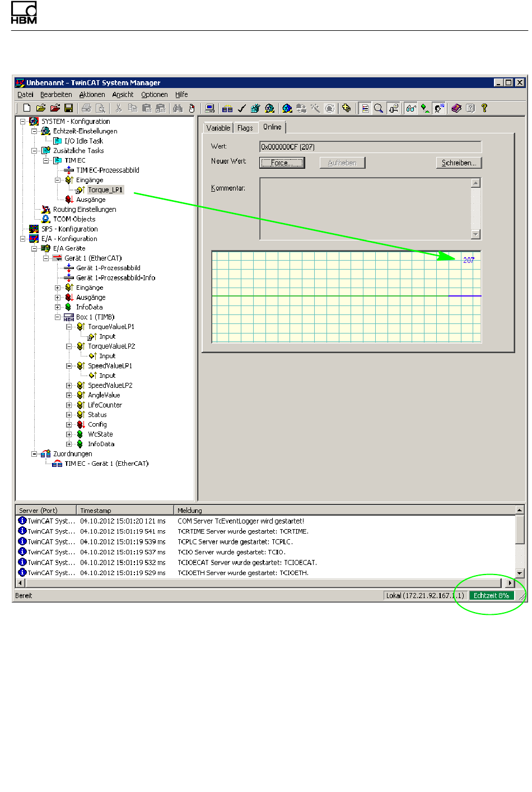Screen dimensions: 532x792
Task: Click the computer target system toolbar icon
Action: click(x=210, y=108)
